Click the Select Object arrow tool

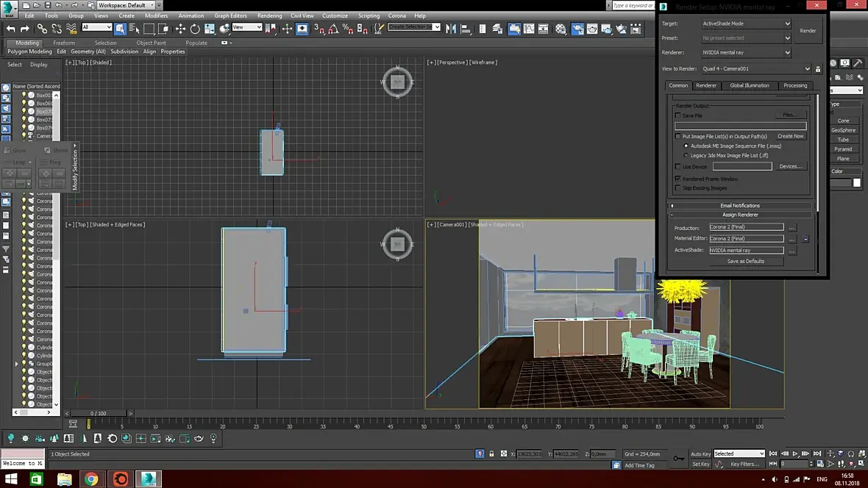coord(121,29)
